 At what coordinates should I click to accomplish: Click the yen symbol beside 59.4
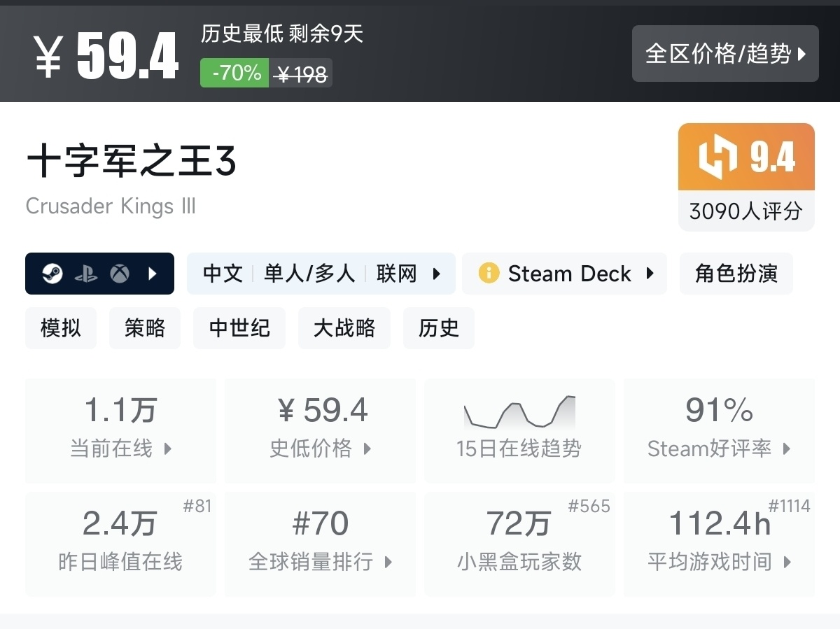(x=49, y=57)
